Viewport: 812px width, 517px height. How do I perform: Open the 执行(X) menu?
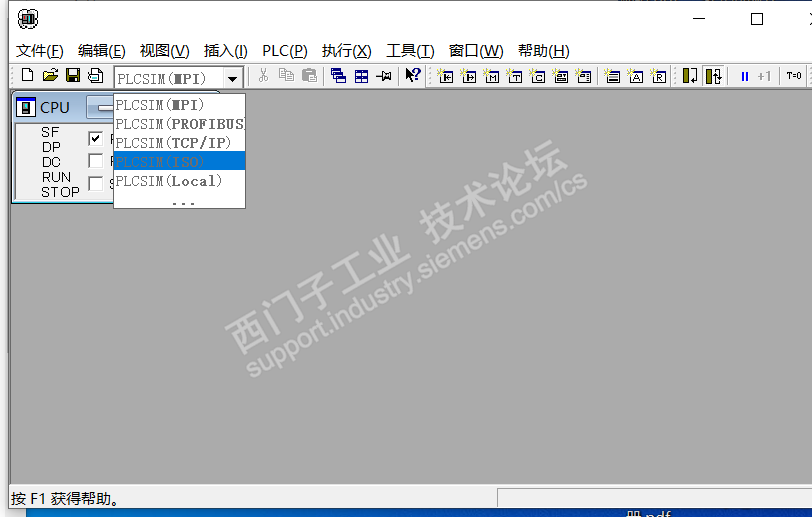coord(346,51)
